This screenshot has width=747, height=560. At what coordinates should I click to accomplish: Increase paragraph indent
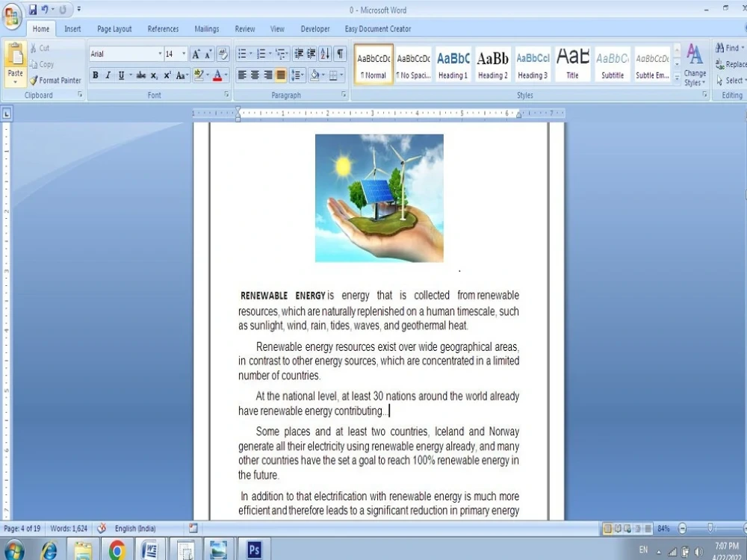point(311,54)
